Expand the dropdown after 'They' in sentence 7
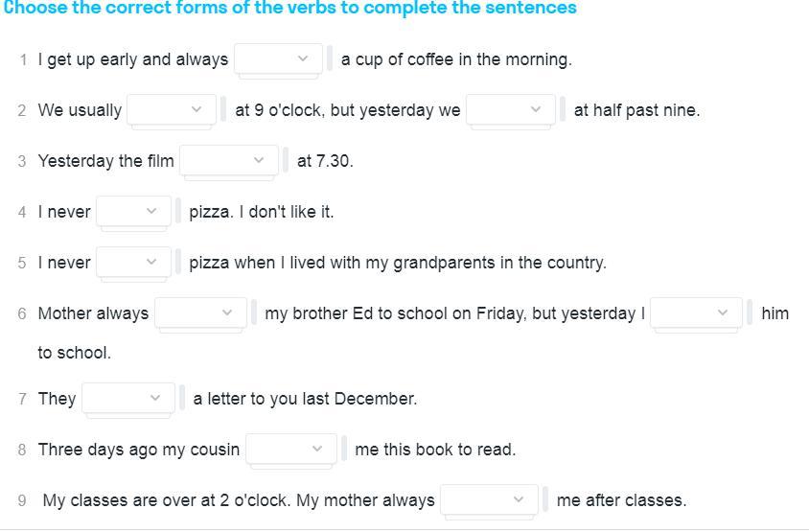The height and width of the screenshot is (532, 809). point(128,398)
